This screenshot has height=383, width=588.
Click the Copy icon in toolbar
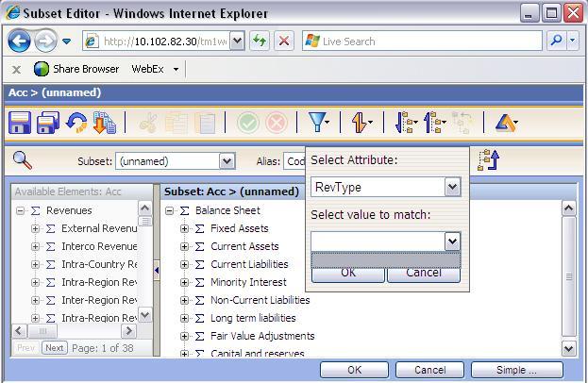tap(176, 124)
